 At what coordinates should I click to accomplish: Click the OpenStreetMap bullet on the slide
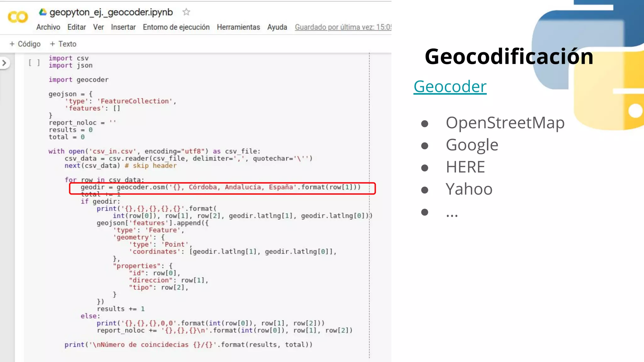point(505,123)
